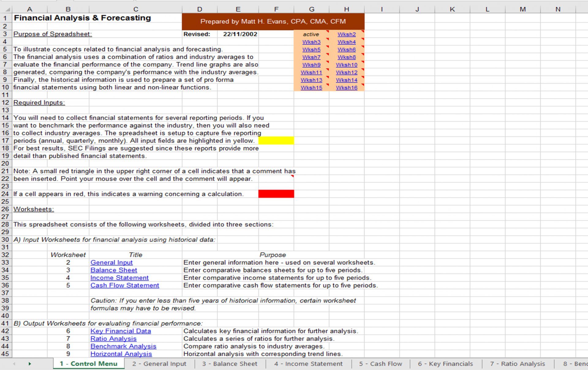
Task: Switch to the 2 - General Input sheet tab
Action: [159, 364]
